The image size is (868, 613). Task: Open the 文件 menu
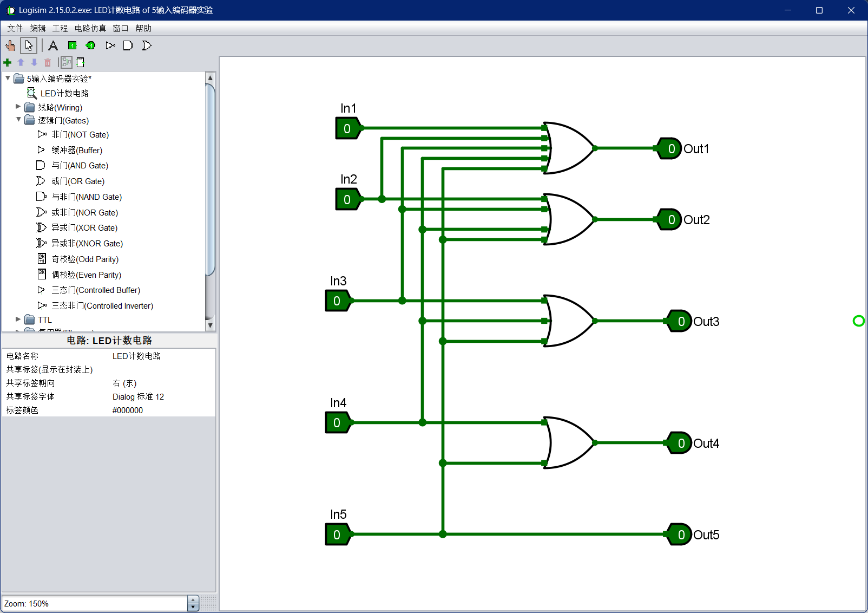[15, 28]
